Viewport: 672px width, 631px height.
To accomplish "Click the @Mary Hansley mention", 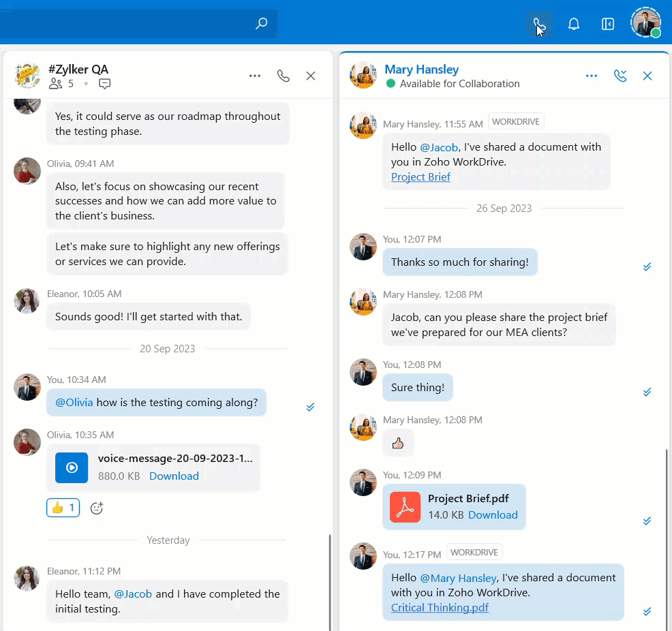I will pos(458,578).
